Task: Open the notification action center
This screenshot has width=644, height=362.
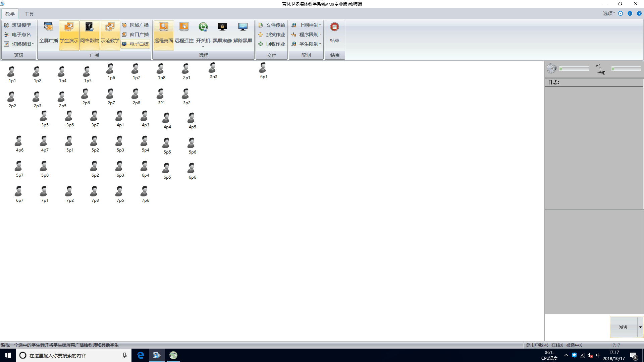Action: 634,356
